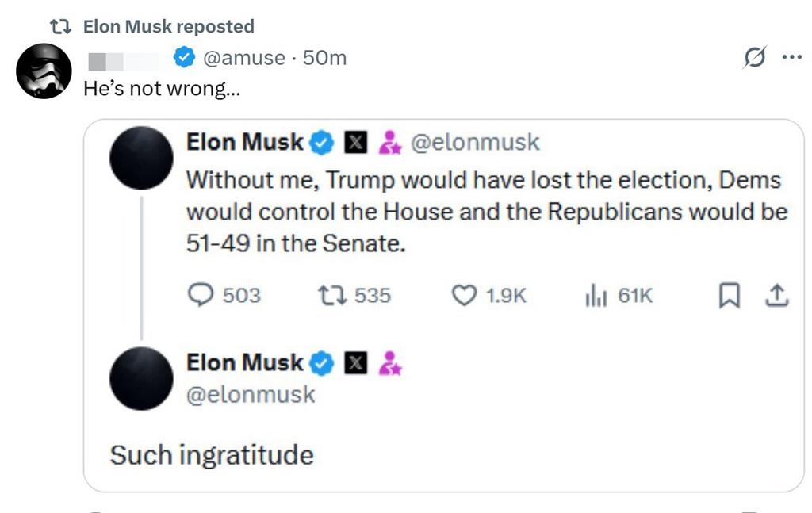Image resolution: width=812 pixels, height=513 pixels.
Task: Click the @elonmusk handle under second tweet name
Action: coord(251,394)
